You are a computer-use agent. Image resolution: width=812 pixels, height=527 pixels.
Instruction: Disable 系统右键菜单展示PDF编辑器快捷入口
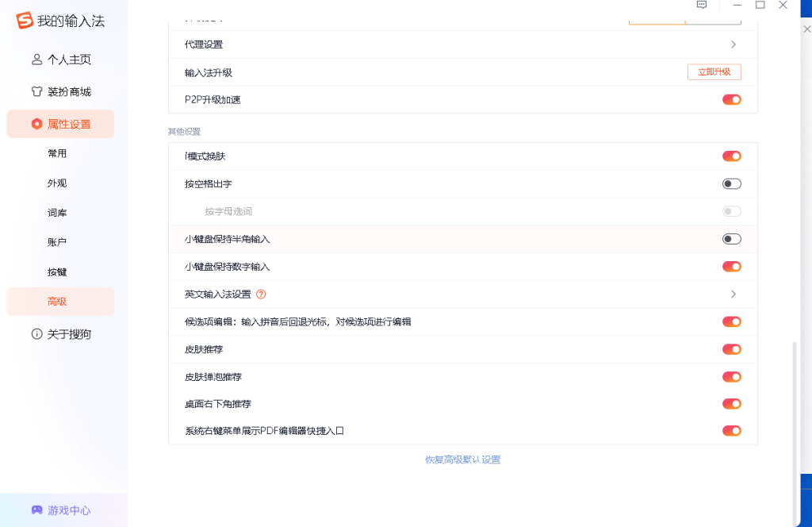(x=731, y=430)
